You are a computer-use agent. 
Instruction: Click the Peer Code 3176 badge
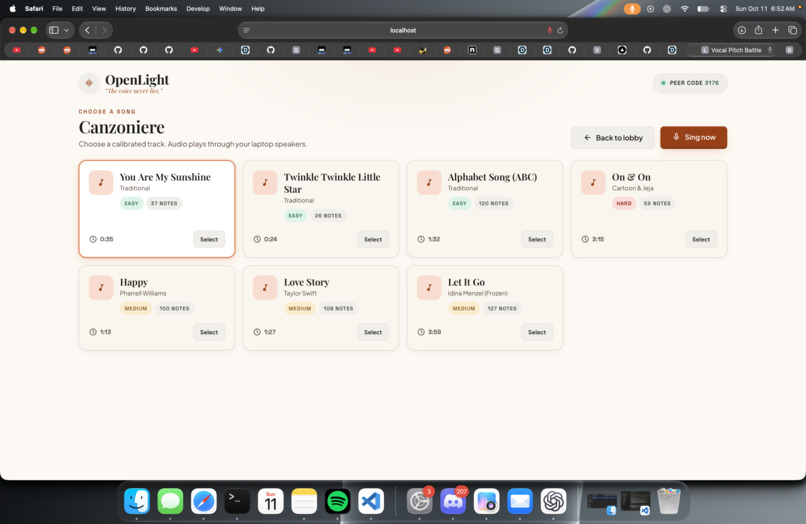point(690,83)
